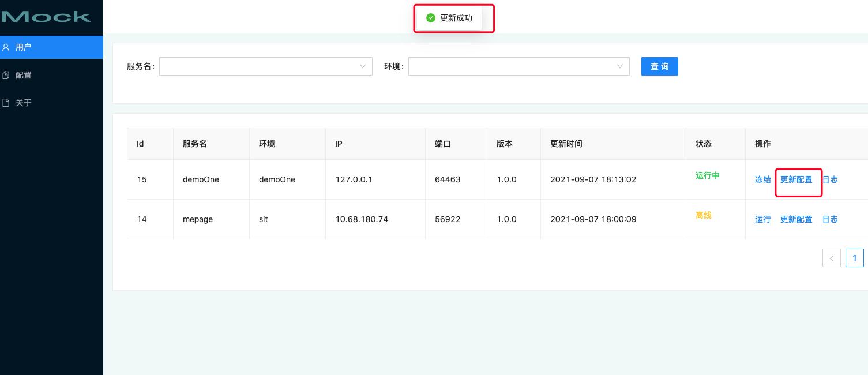
Task: Click the green success checkmark icon
Action: [x=430, y=18]
